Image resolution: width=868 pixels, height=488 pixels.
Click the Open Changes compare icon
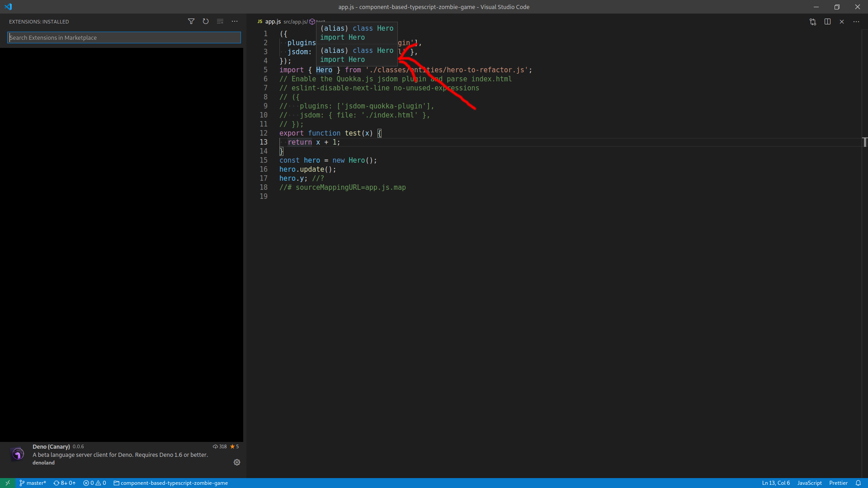[x=812, y=21]
